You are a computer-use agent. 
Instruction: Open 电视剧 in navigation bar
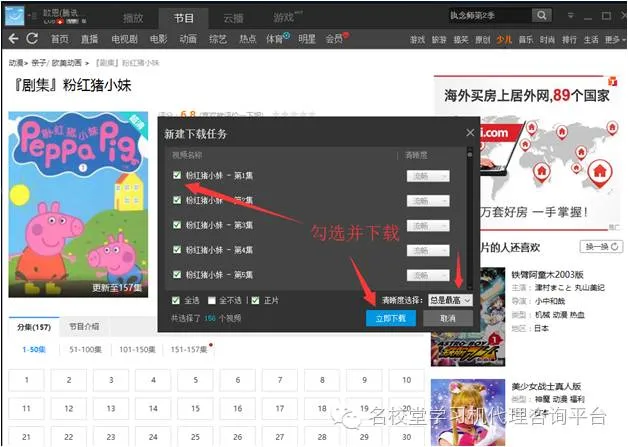coord(125,39)
